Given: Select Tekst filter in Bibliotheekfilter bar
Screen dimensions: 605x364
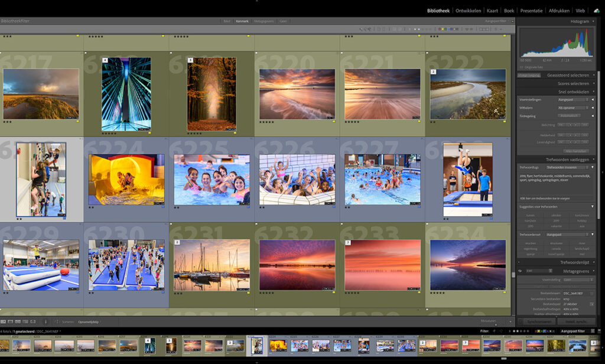Looking at the screenshot, I should tap(227, 21).
